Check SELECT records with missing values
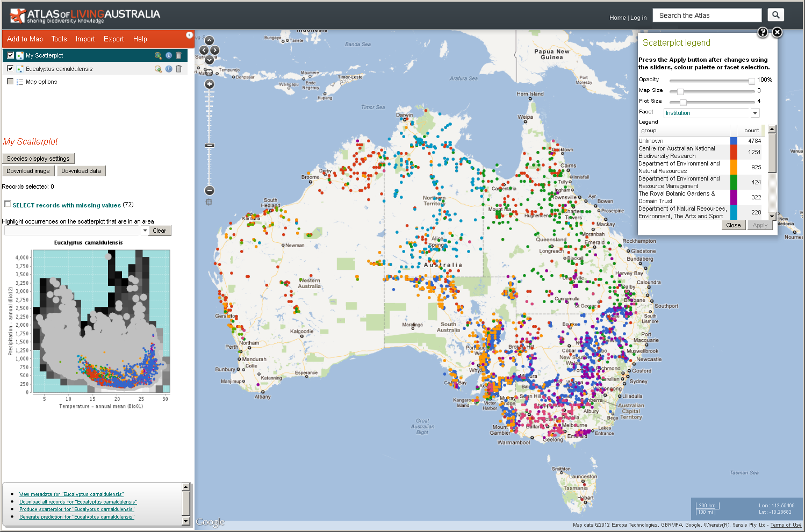 pyautogui.click(x=8, y=204)
